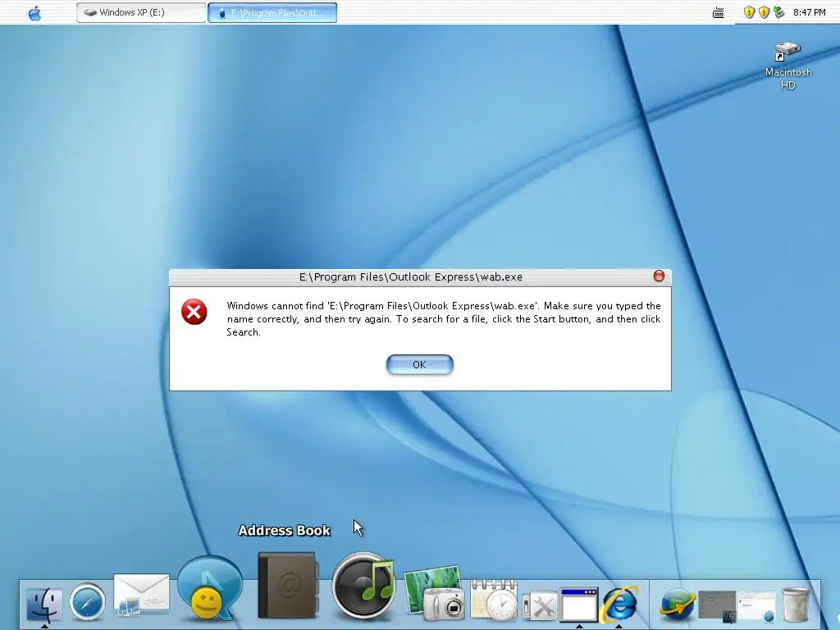Image resolution: width=840 pixels, height=630 pixels.
Task: Click OK in the wab.exe error dialog
Action: point(419,365)
